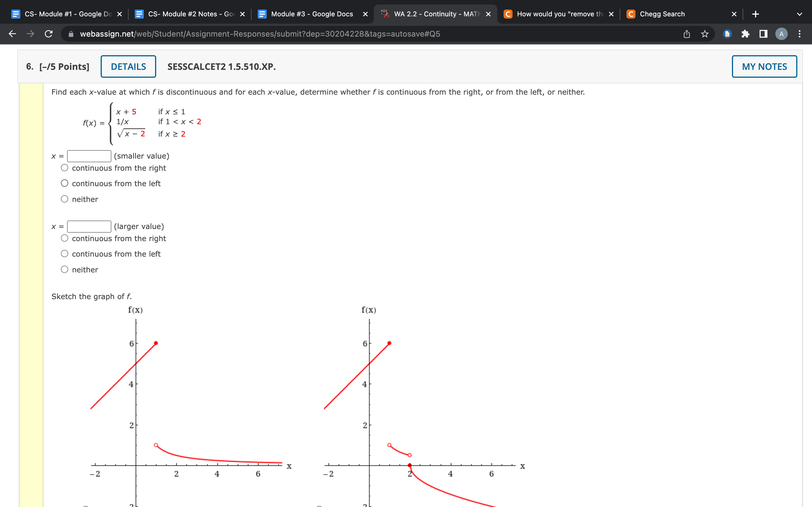Expand the tab search chevron
This screenshot has width=812, height=507.
tap(800, 14)
